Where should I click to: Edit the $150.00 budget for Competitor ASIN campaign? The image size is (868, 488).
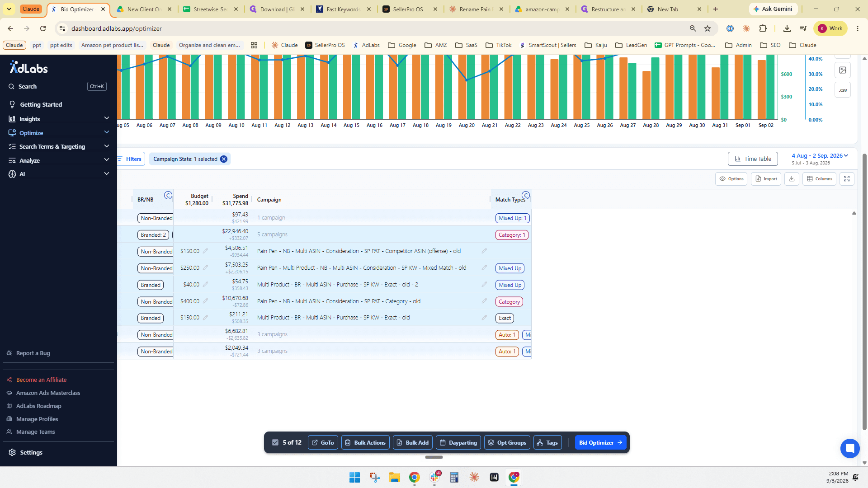pos(205,251)
